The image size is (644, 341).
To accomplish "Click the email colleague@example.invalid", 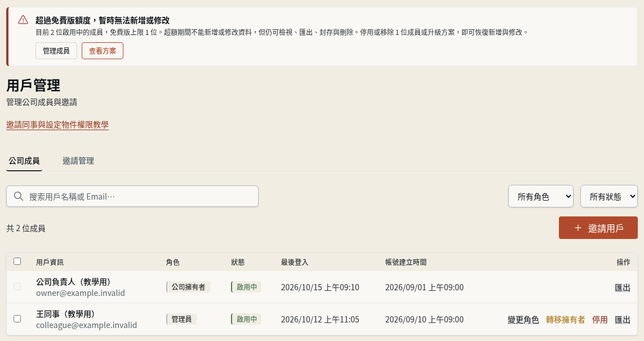I will 87,325.
